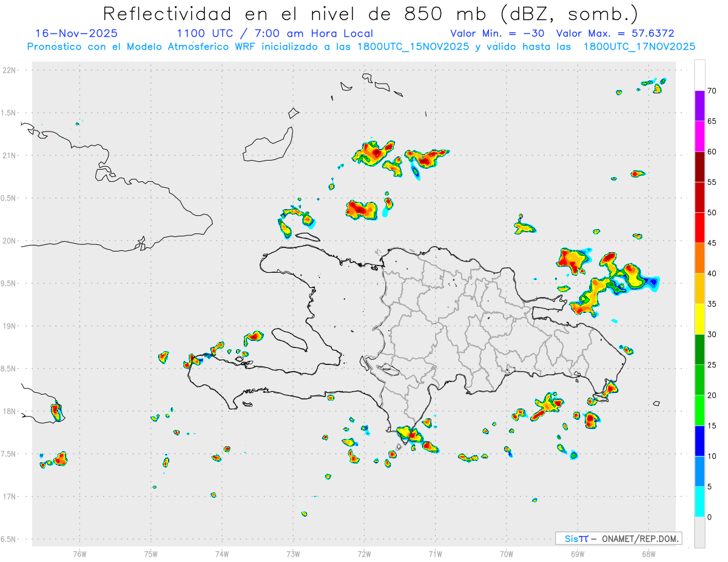Screen dimensions: 728x562
Task: Click the '40' tick label on colorbar
Action: pos(712,273)
